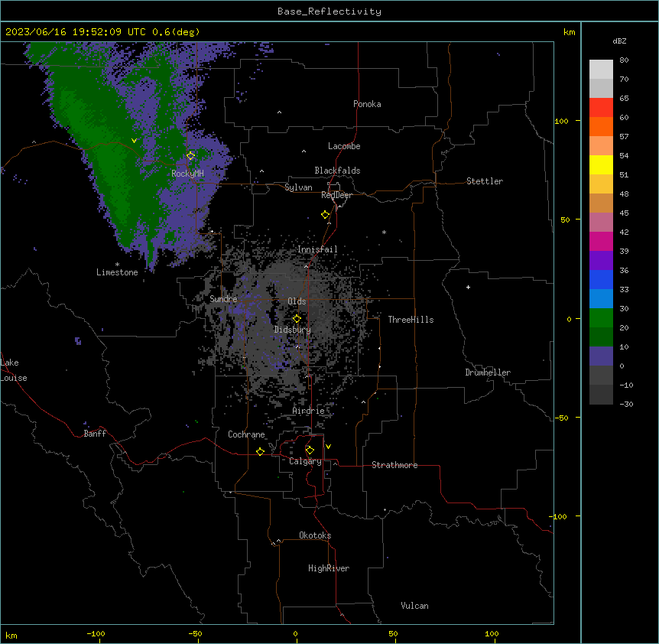The height and width of the screenshot is (644, 659).
Task: Click the 65 value in dBZ legend
Action: [x=624, y=98]
